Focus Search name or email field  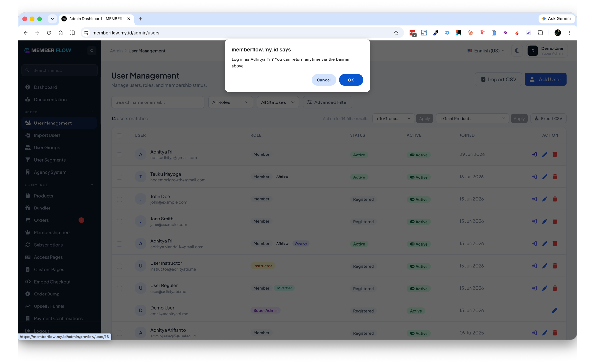point(158,102)
